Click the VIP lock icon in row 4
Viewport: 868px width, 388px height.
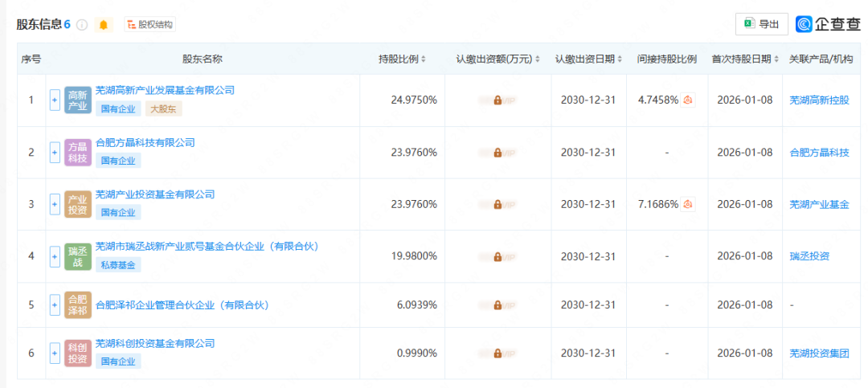pyautogui.click(x=497, y=256)
